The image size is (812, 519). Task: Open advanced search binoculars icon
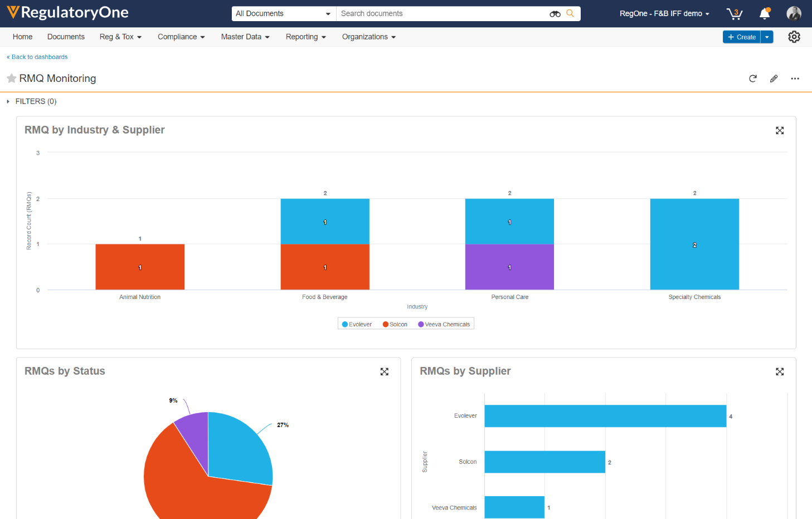coord(555,14)
